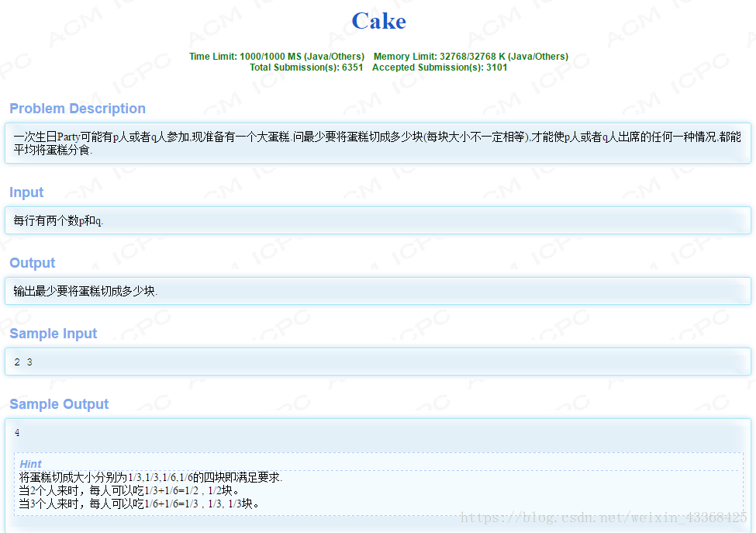Click the sample output value 4

click(x=17, y=433)
